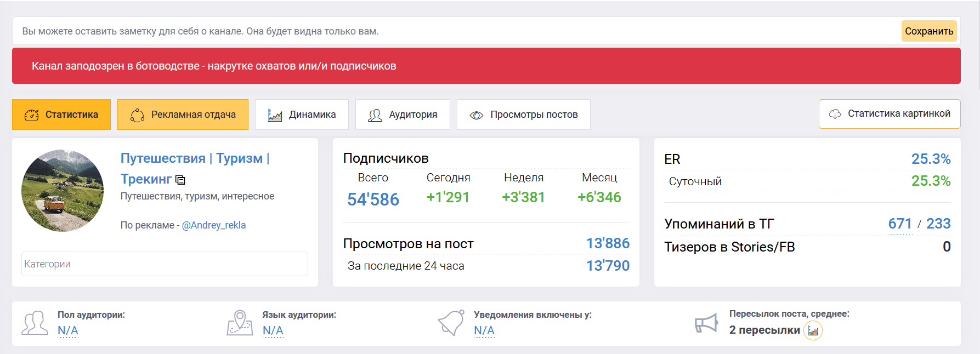
Task: Click the audience gender people icon
Action: pyautogui.click(x=35, y=323)
